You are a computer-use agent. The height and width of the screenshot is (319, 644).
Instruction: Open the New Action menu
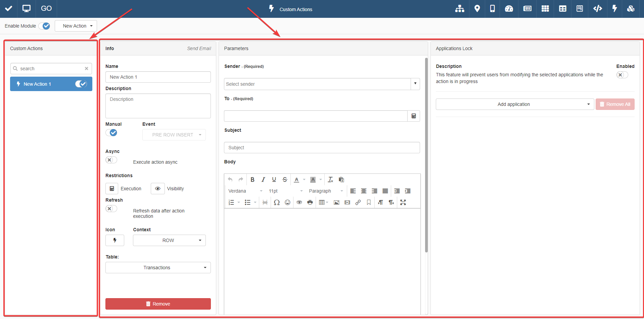point(76,26)
